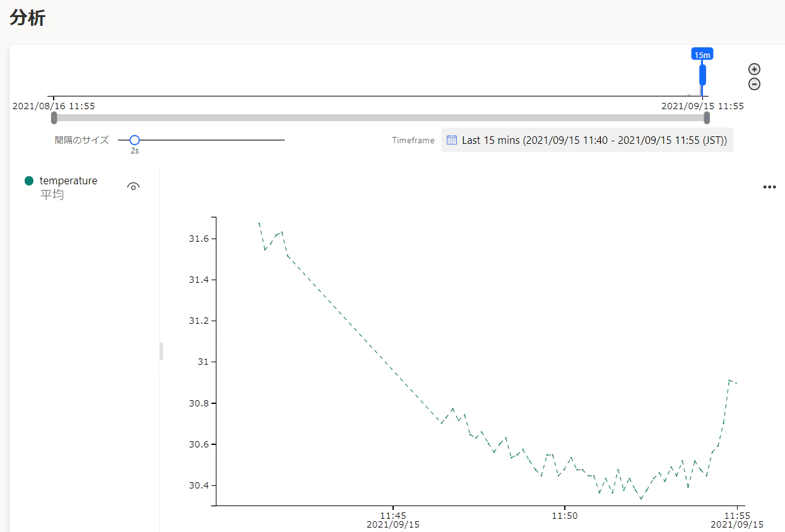The width and height of the screenshot is (785, 532).
Task: Open the Last 15 mins timeframe dropdown
Action: tap(587, 140)
